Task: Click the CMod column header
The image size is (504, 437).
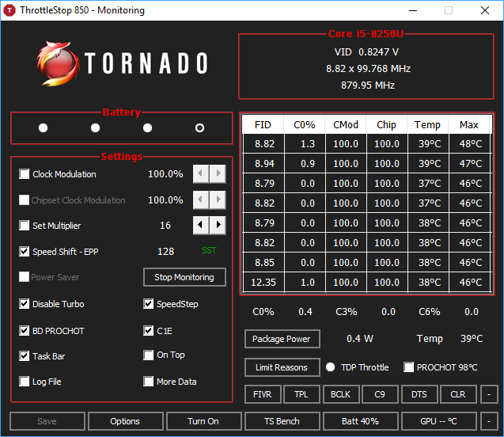Action: (346, 125)
